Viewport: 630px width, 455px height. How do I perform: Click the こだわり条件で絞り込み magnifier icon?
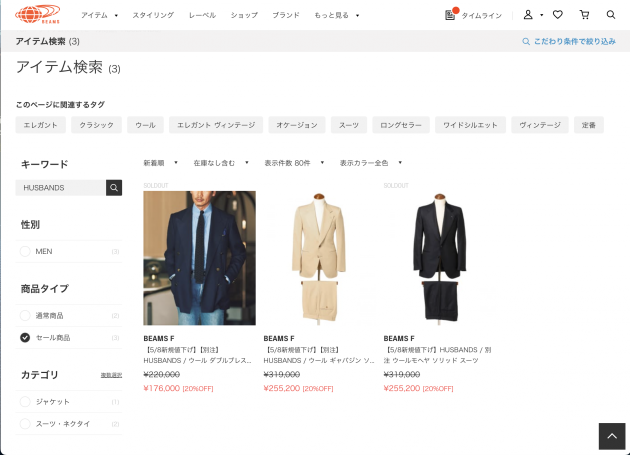coord(526,41)
